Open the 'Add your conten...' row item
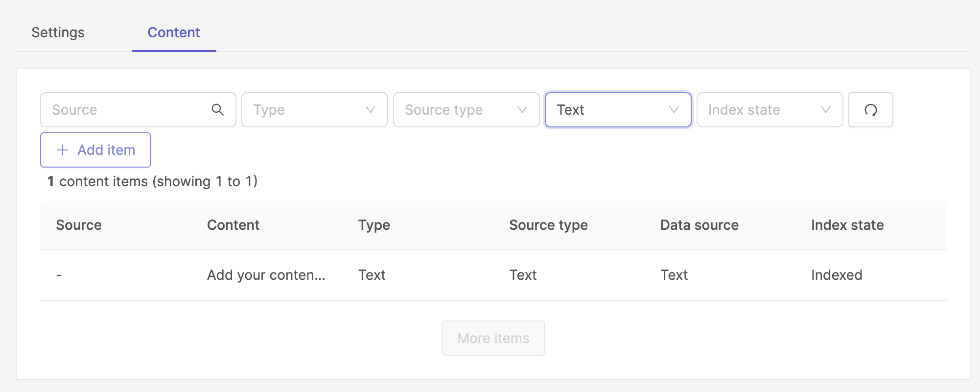This screenshot has height=392, width=980. 266,275
